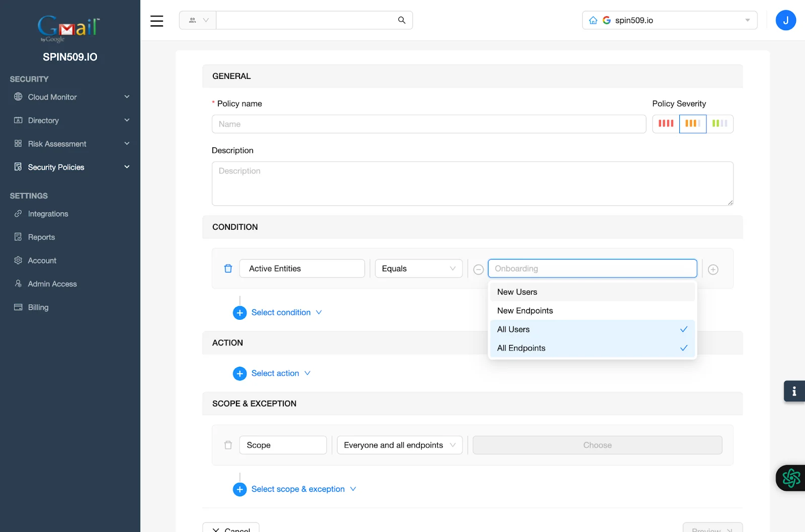The width and height of the screenshot is (805, 532).
Task: Click the minus toggle beside the Onboarding value
Action: pyautogui.click(x=478, y=269)
